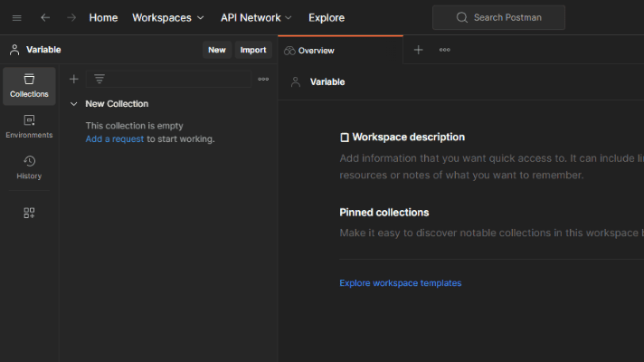This screenshot has height=362, width=644.
Task: Open the Variable workspace name in sidebar header
Action: click(43, 50)
